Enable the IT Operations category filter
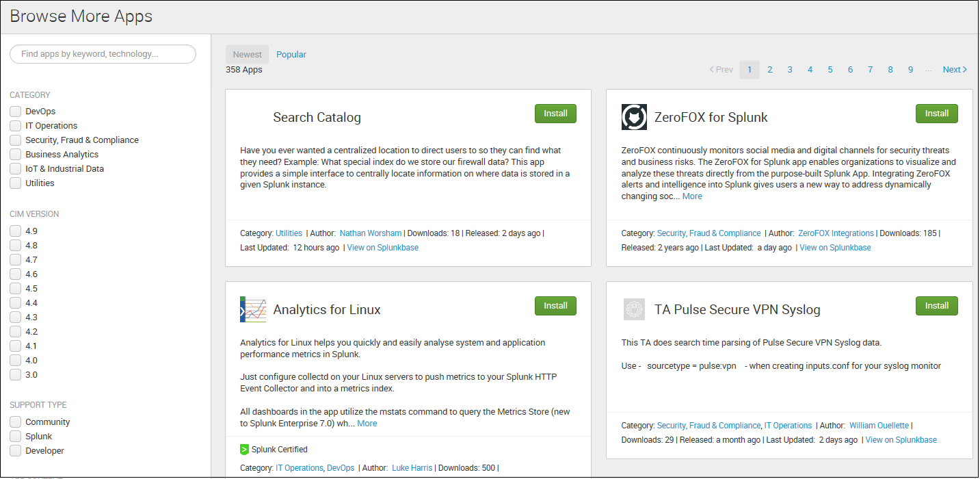980x479 pixels. [x=15, y=126]
